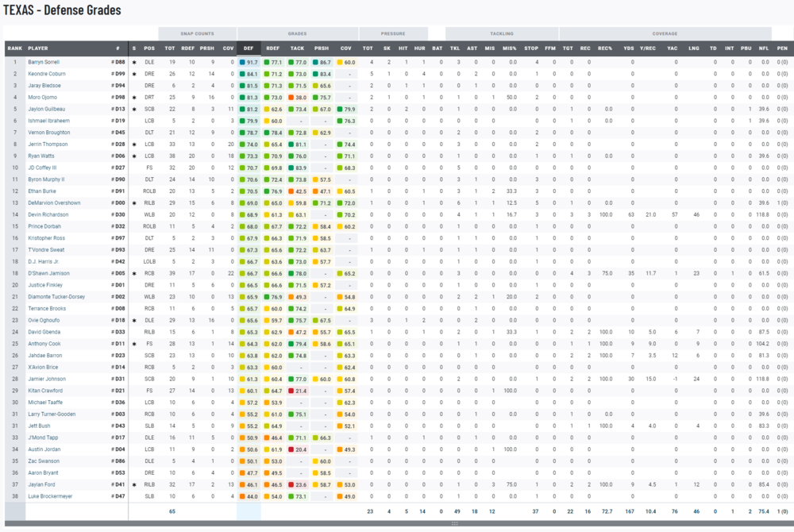Viewport: 794px width, 532px height.
Task: Click Kitan Crawford's red 21.4 tackle grade
Action: pyautogui.click(x=300, y=391)
